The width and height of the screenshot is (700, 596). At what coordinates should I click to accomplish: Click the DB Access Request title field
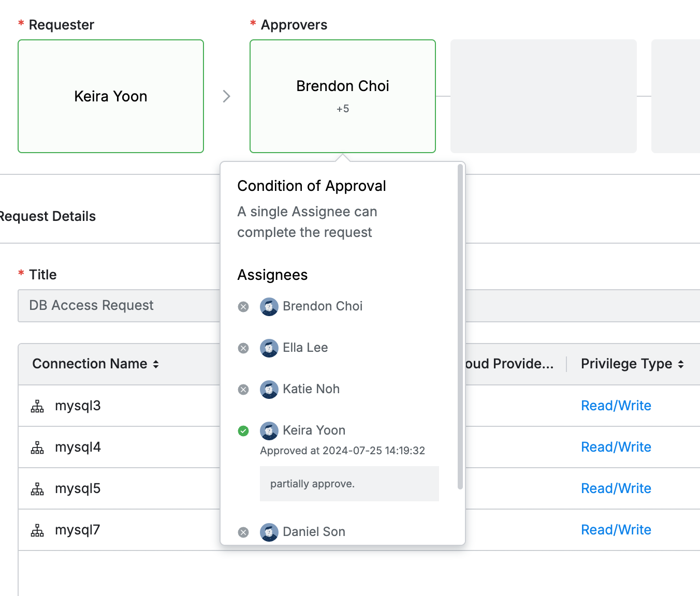coord(119,306)
